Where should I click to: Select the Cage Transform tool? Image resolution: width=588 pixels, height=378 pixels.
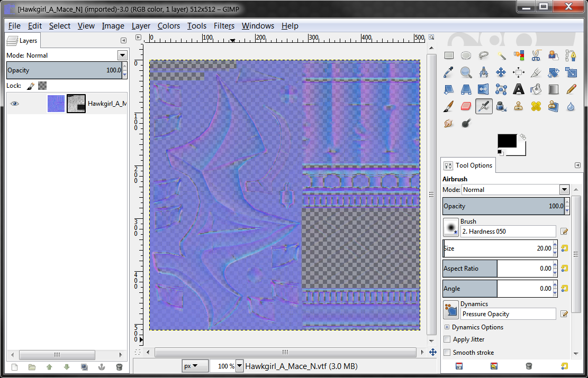tap(501, 89)
